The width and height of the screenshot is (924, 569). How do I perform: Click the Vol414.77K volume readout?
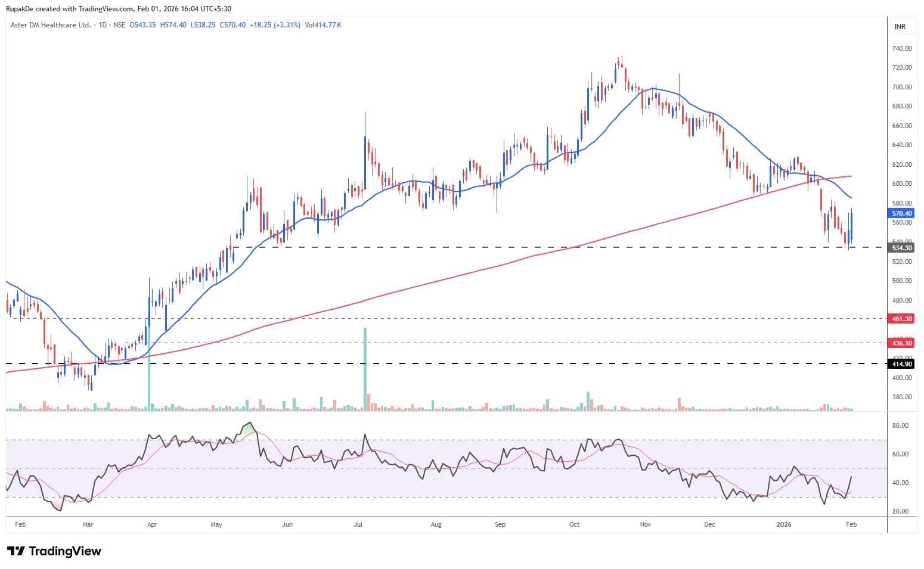tap(323, 25)
